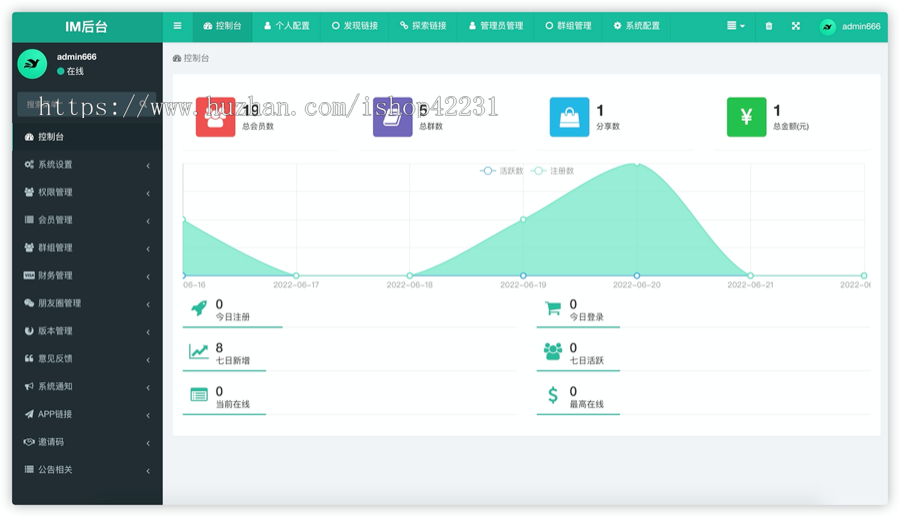The width and height of the screenshot is (900, 517).
Task: Expand the 会员管理 chevron arrow
Action: click(x=148, y=221)
